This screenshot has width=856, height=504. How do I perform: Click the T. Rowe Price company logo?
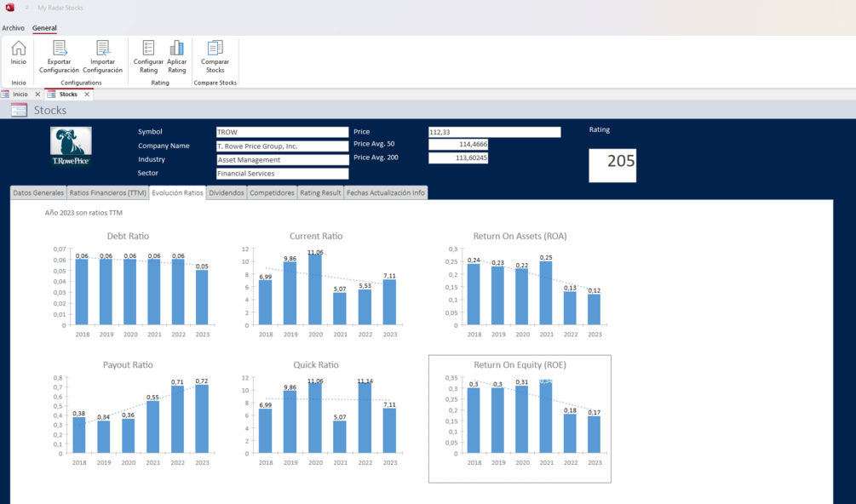coord(71,146)
